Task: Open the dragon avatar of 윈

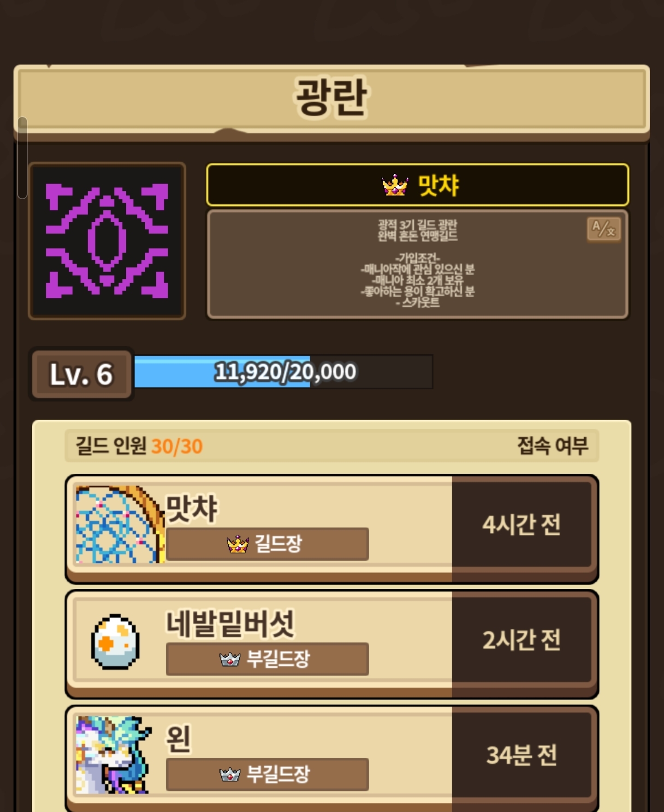Action: pyautogui.click(x=113, y=754)
